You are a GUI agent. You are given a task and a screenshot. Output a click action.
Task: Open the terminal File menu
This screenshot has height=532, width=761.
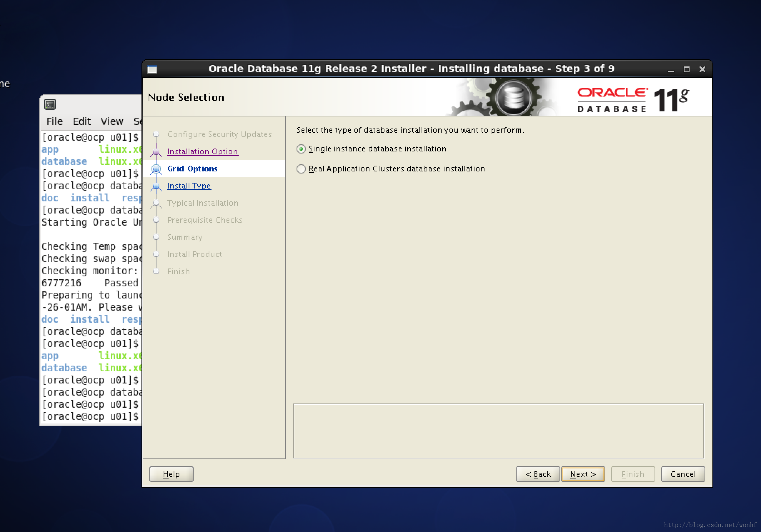point(54,121)
